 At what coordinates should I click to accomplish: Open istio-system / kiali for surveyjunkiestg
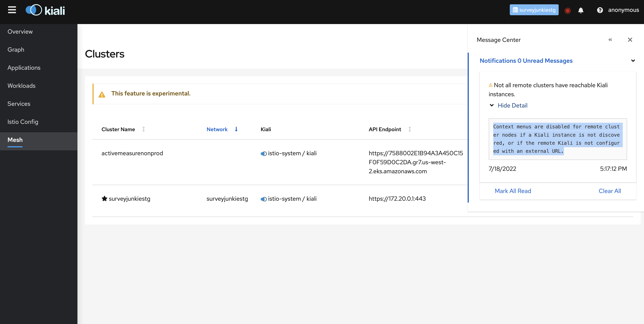point(292,199)
